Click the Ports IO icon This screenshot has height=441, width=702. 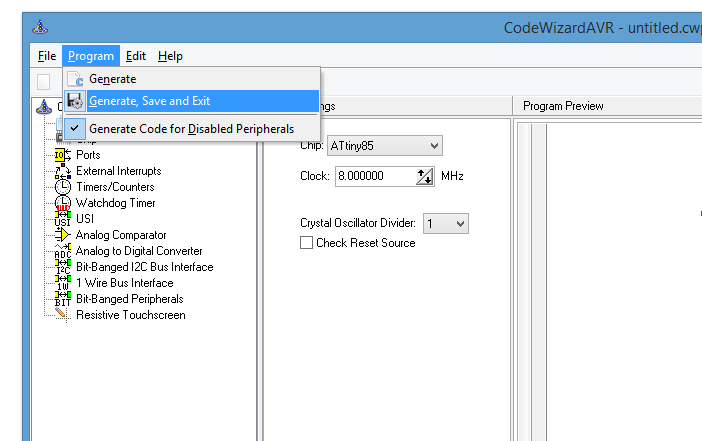[x=63, y=155]
